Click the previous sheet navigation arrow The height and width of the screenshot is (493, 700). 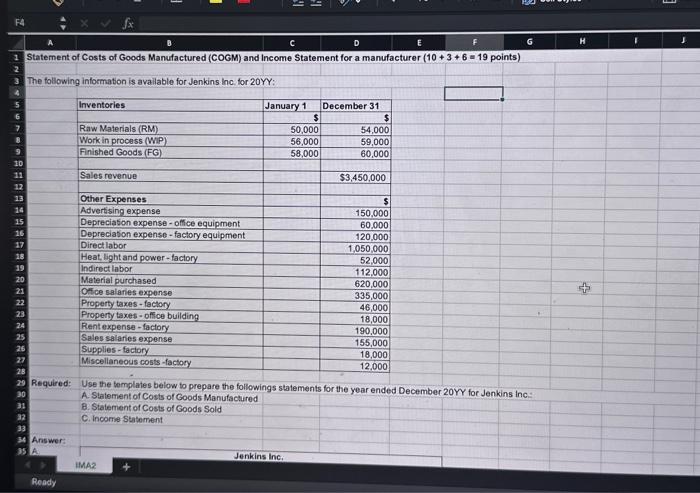coord(28,465)
